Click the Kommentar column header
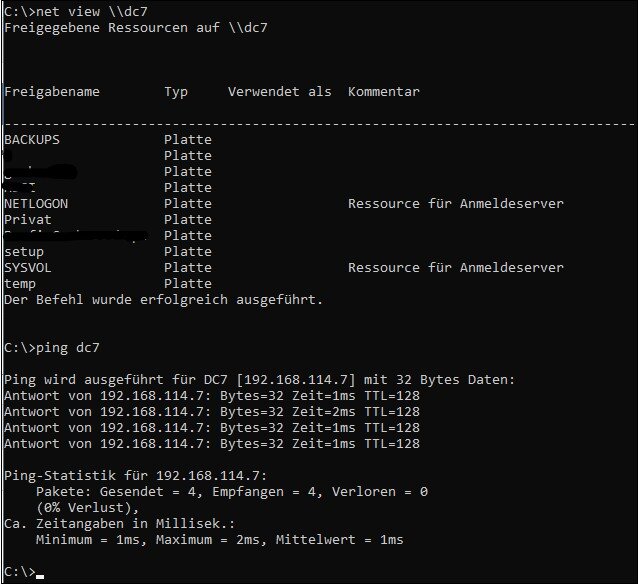 point(384,92)
